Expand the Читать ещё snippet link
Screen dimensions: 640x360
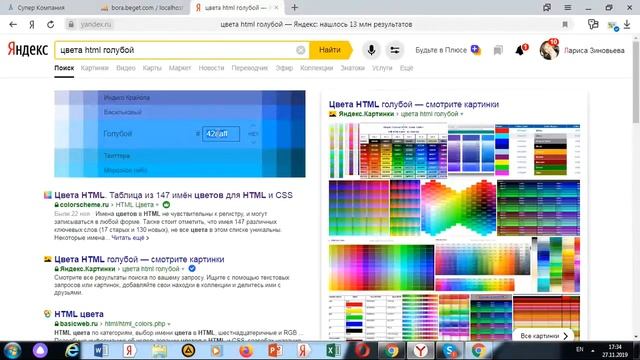tap(130, 238)
